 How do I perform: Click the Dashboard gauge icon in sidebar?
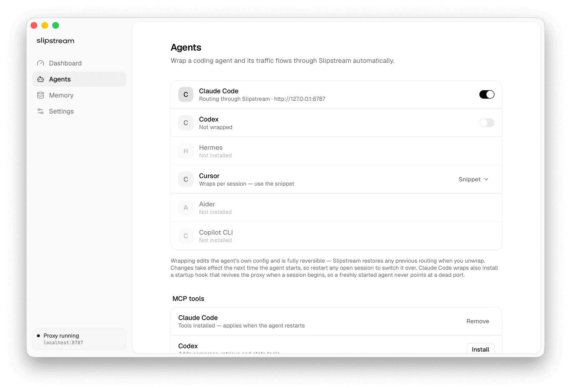click(x=41, y=63)
